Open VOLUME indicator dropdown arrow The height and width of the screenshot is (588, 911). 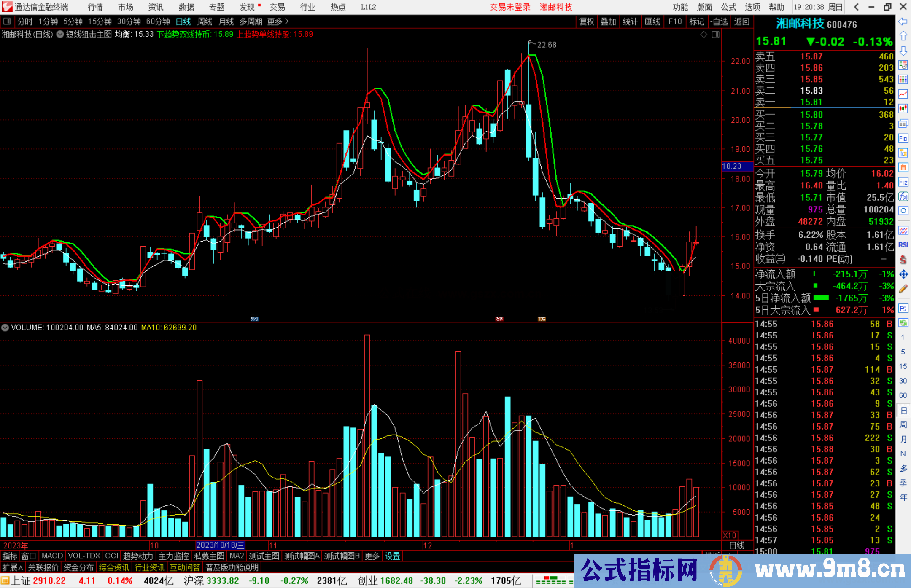coord(5,328)
